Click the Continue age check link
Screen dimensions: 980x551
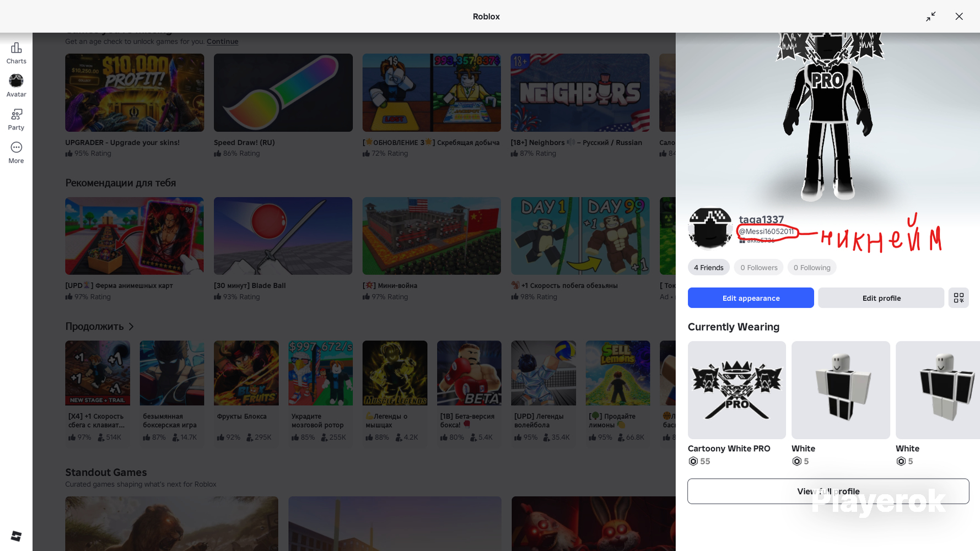point(222,41)
